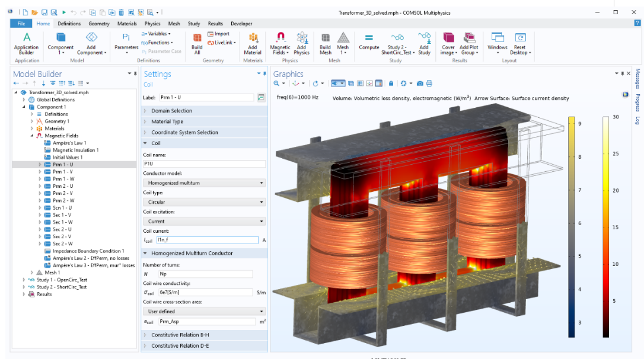Select Sec 2 - W in model tree
The width and height of the screenshot is (644, 359).
click(x=63, y=243)
